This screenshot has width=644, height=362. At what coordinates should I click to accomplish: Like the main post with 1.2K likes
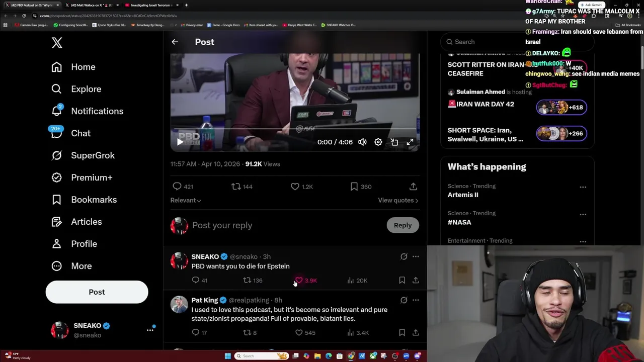pos(302,187)
